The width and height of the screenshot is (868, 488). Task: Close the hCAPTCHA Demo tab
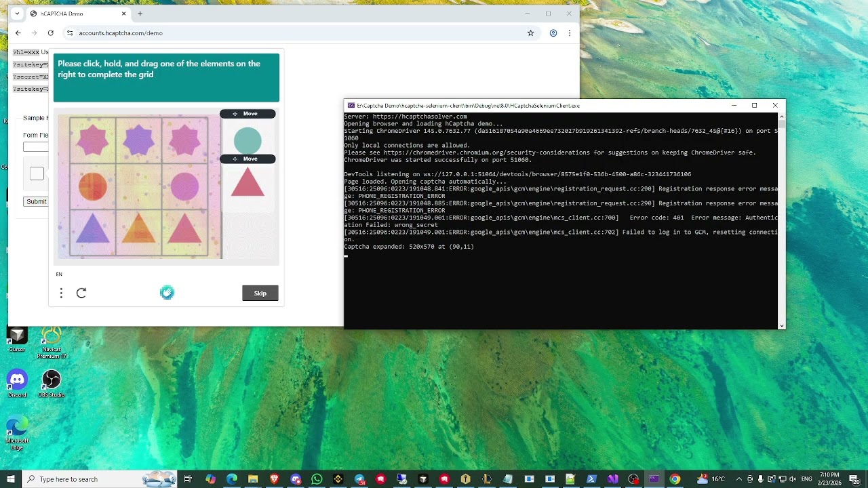click(x=125, y=14)
